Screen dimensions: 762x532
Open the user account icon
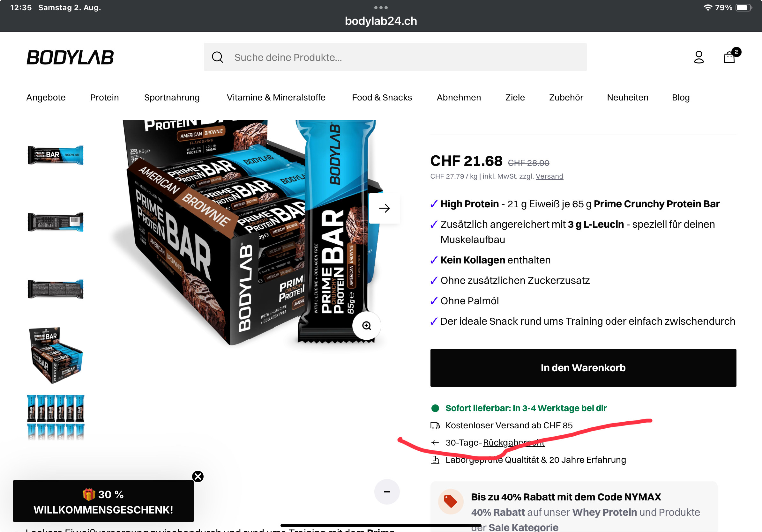pyautogui.click(x=698, y=57)
